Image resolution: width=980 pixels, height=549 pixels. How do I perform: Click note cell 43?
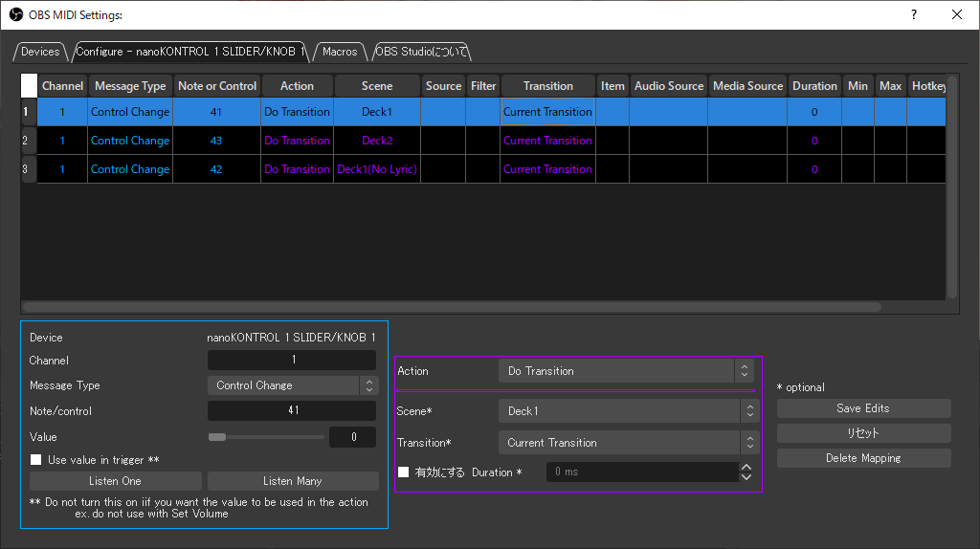(216, 141)
